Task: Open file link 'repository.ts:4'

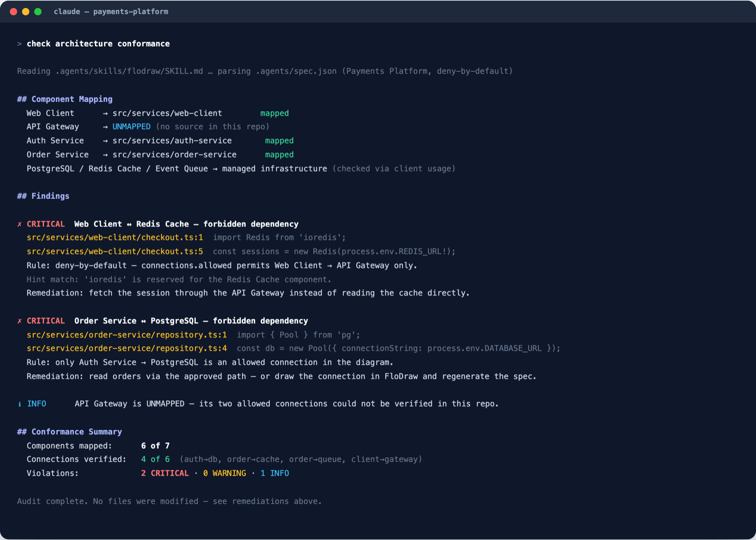Action: tap(127, 348)
